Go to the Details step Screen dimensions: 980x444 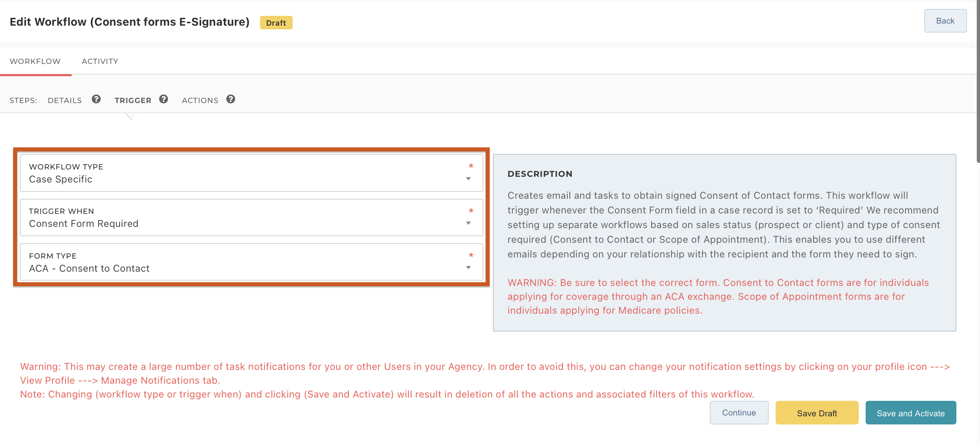[65, 101]
